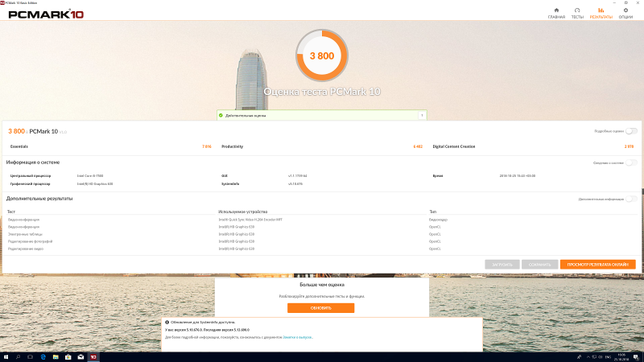Click Просмотр результата онлайн button

[x=597, y=265]
